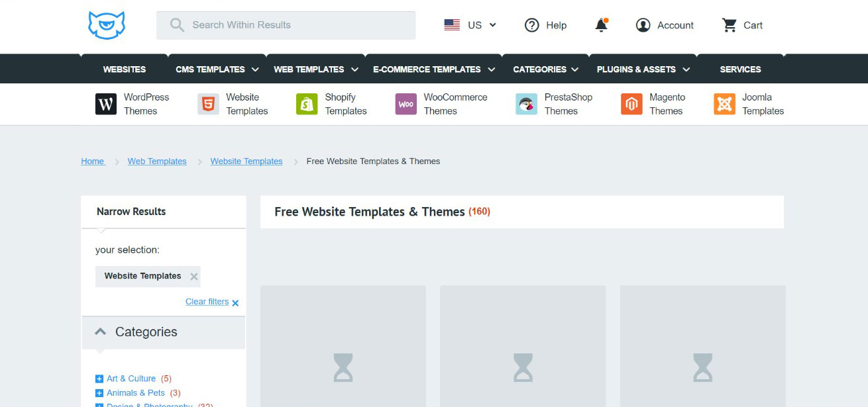Viewport: 868px width, 407px height.
Task: Click the Clear filters link
Action: tap(207, 302)
